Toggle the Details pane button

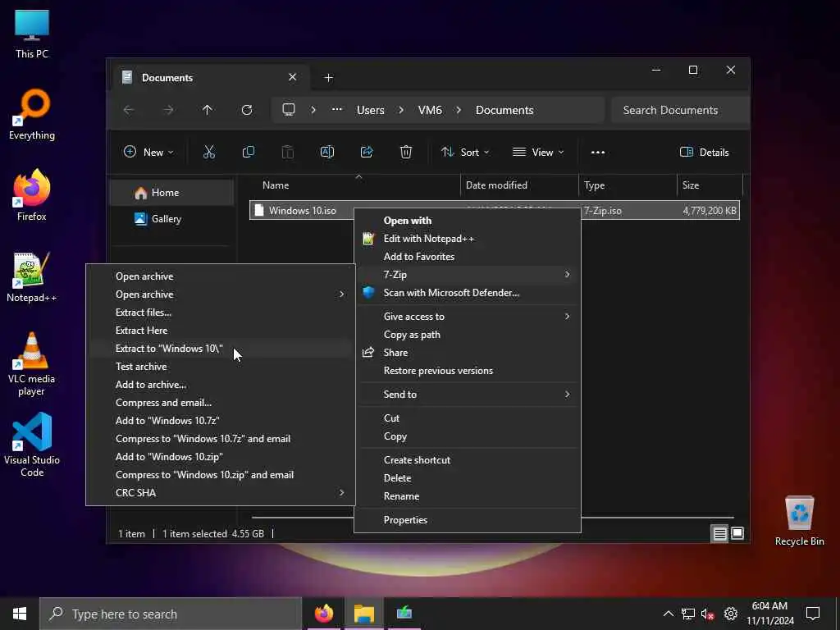pos(704,152)
